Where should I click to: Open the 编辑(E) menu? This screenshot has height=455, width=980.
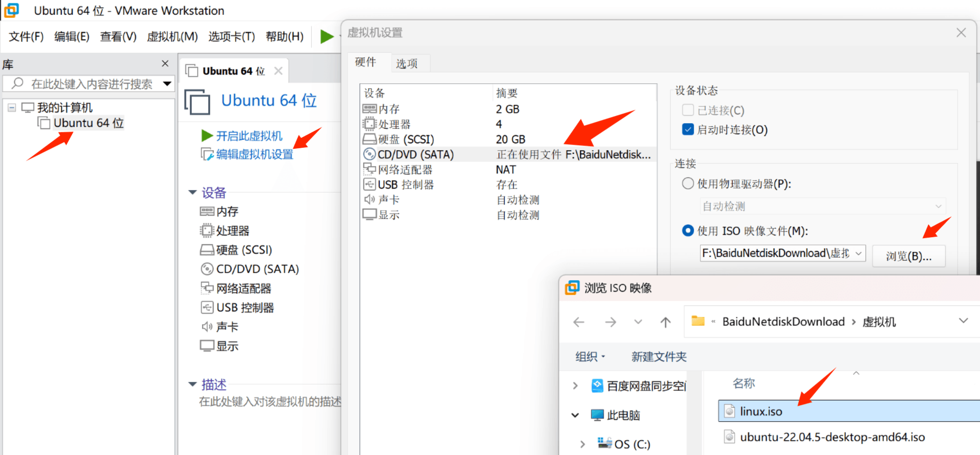pyautogui.click(x=72, y=37)
